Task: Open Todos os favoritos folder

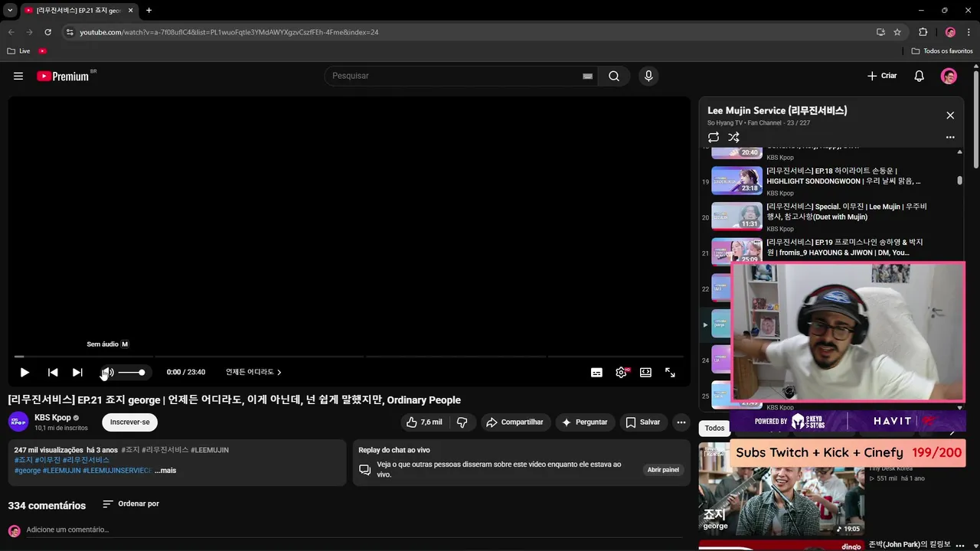Action: 942,51
